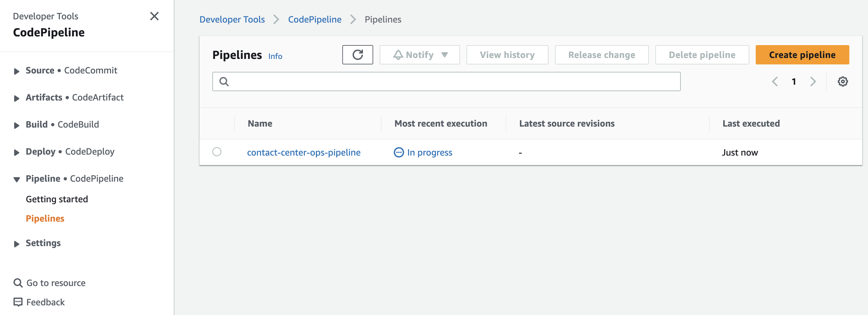
Task: Collapse Pipeline CodePipeline section
Action: pyautogui.click(x=16, y=179)
